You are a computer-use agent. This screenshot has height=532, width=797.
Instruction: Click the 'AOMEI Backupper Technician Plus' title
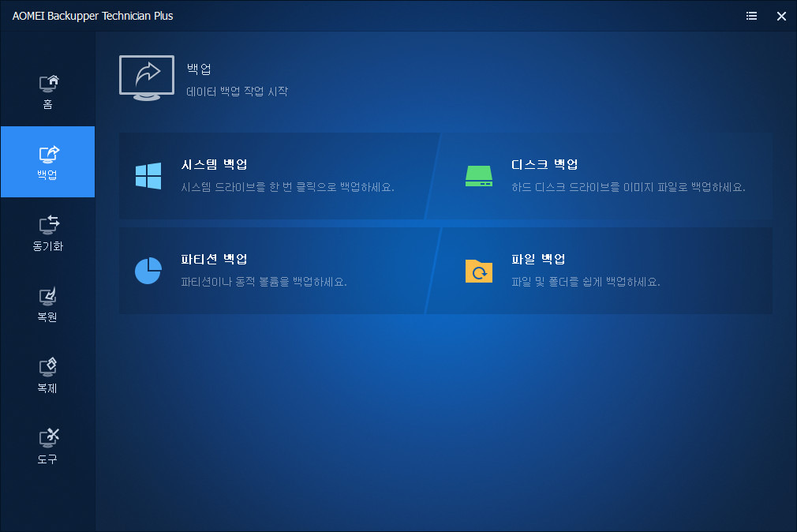pos(92,17)
